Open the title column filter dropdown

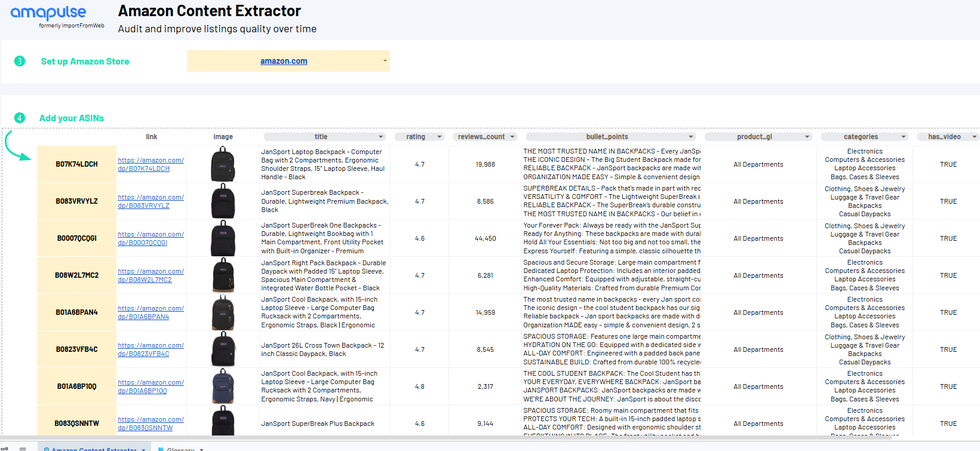click(x=380, y=137)
